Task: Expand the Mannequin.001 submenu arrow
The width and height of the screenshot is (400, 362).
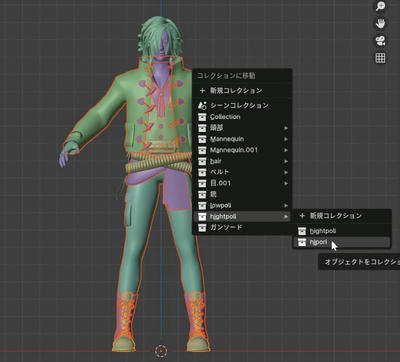Action: [x=286, y=150]
